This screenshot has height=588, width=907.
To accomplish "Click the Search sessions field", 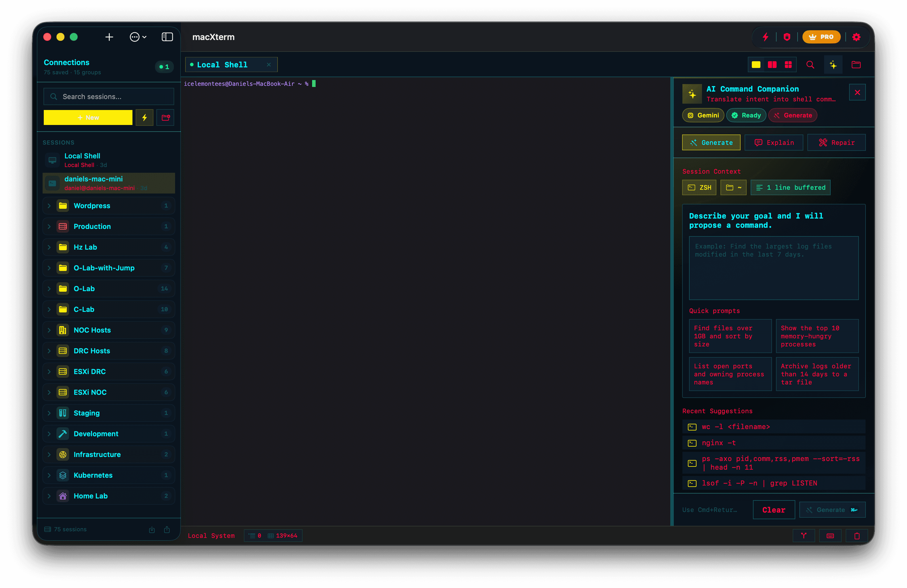I will coord(109,97).
